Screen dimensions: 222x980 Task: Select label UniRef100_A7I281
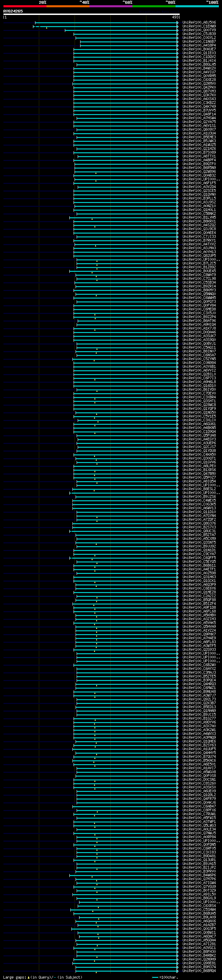point(199,944)
